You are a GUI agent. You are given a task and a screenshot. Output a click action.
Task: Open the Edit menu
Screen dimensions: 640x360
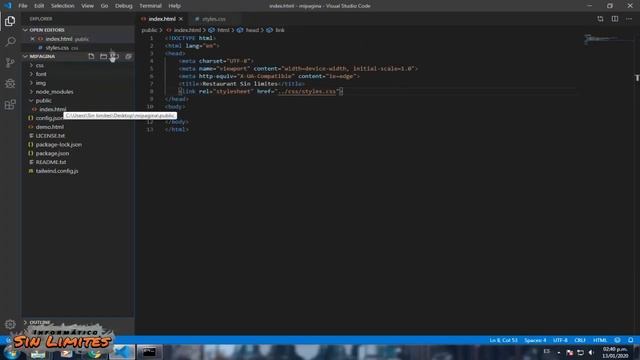[39, 6]
